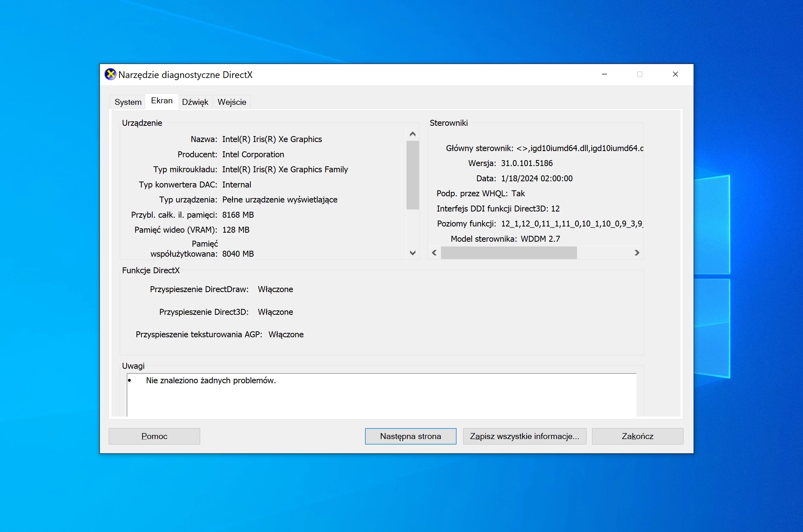Click the 'Pamięć wideo (VRAM):' label
The height and width of the screenshot is (532, 803).
click(x=176, y=230)
